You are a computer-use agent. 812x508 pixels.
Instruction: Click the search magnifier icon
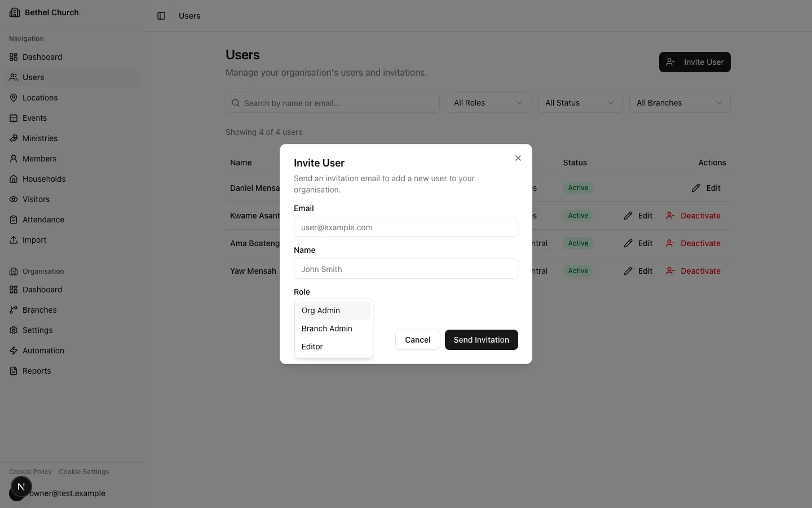[236, 103]
